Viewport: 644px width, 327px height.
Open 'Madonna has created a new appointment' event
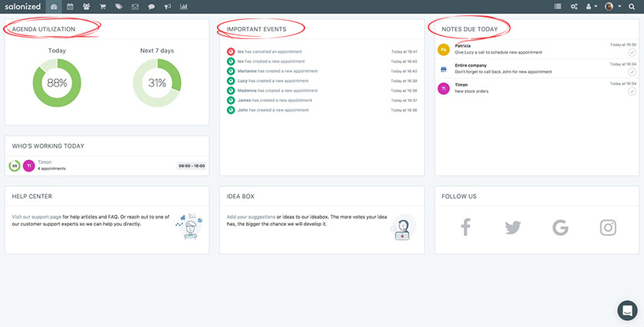(x=278, y=90)
